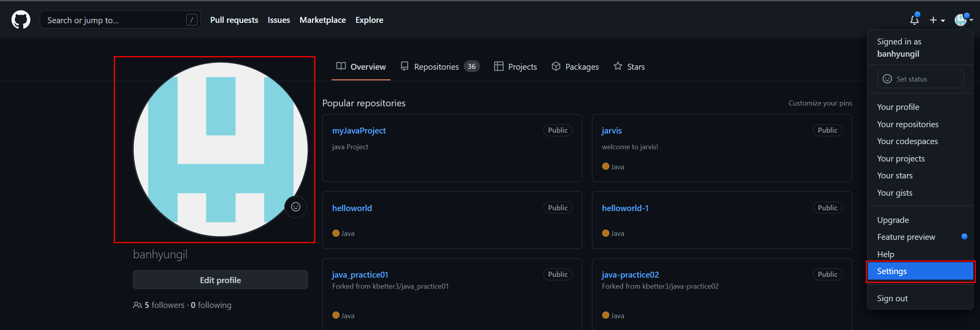Click the followers people icon
Viewport: 980px width, 330px height.
[137, 305]
